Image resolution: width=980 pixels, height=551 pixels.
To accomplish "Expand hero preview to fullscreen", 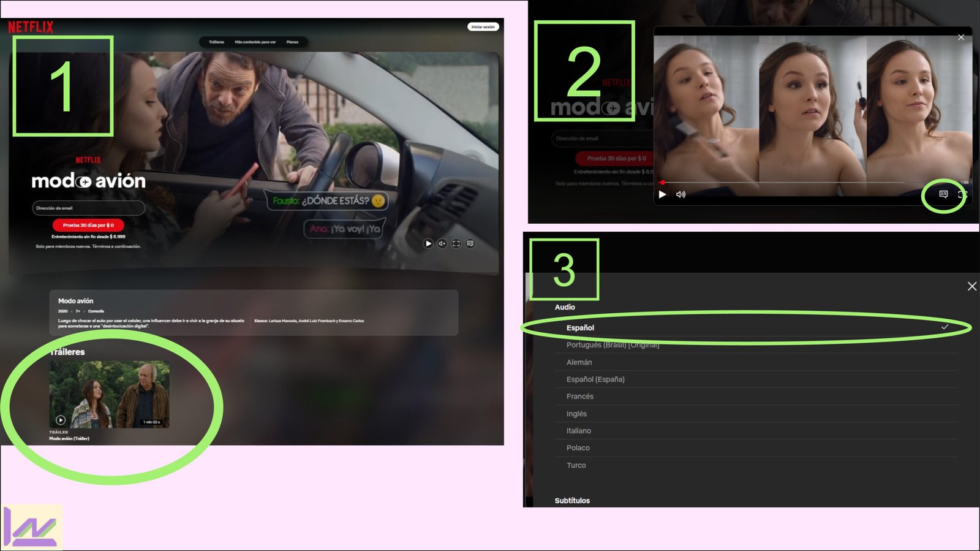I will coord(456,243).
